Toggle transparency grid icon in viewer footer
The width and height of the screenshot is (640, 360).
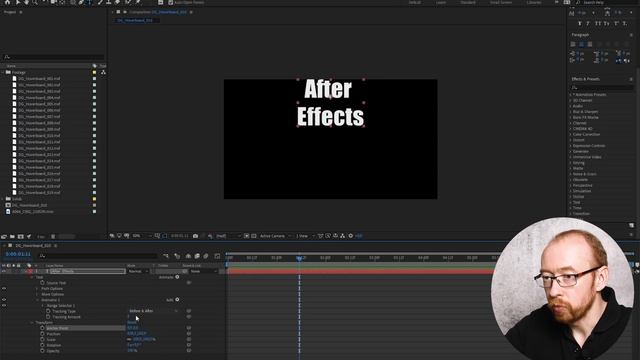pyautogui.click(x=253, y=236)
